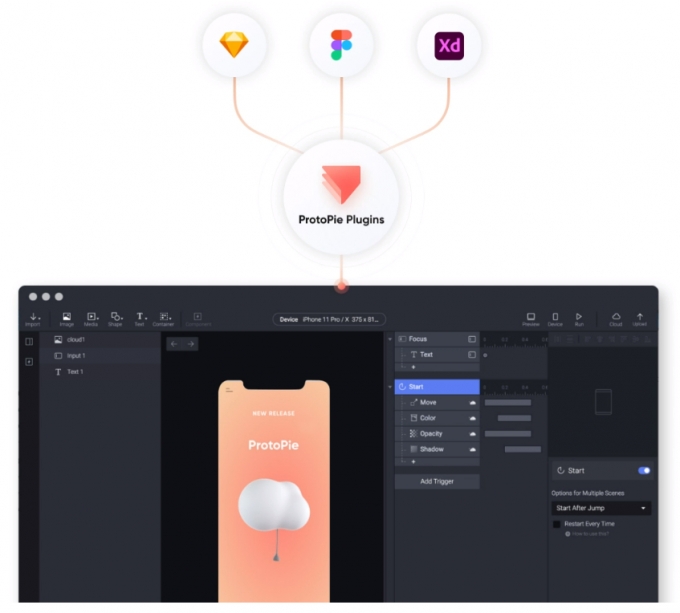680x613 pixels.
Task: Collapse the Focus trigger group
Action: (390, 339)
